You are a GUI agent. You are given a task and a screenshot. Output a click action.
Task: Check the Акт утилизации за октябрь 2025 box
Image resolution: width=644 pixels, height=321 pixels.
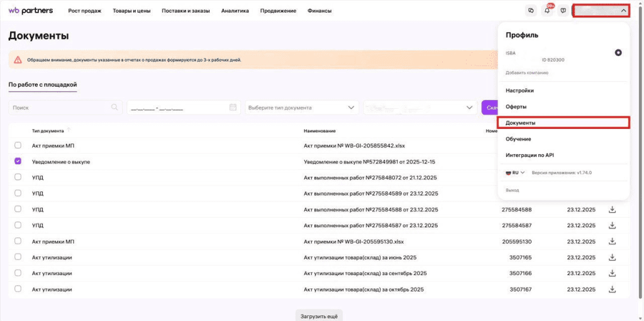pos(18,288)
